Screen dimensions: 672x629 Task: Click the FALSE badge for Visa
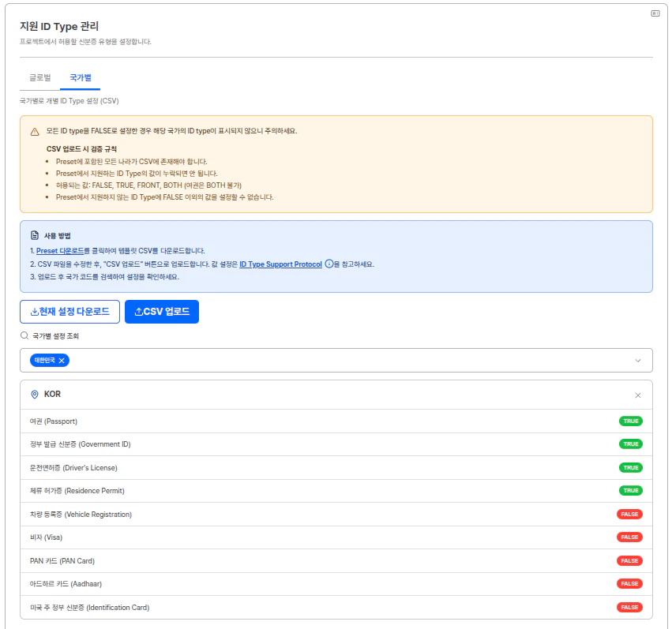click(629, 537)
